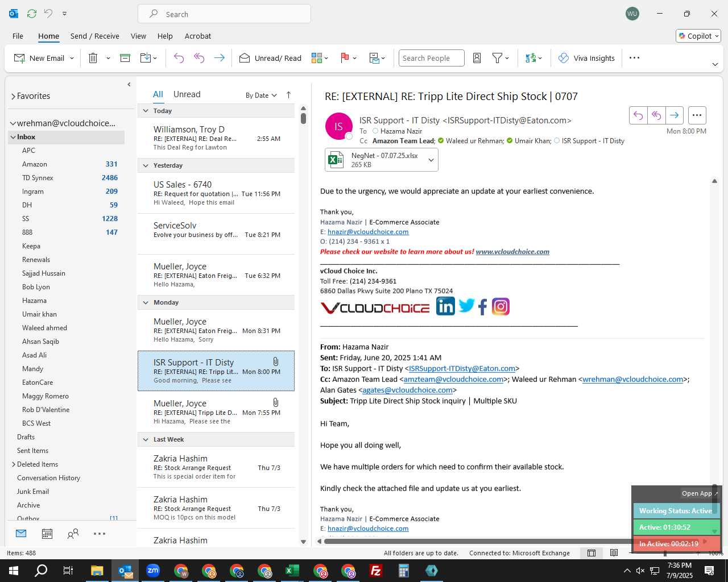Click the New Email button
Image resolution: width=728 pixels, height=582 pixels.
[39, 58]
